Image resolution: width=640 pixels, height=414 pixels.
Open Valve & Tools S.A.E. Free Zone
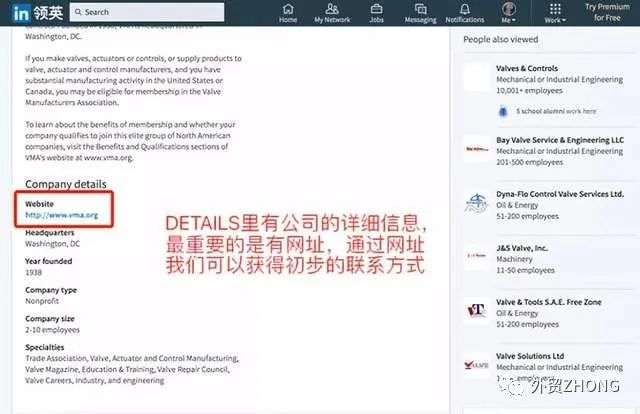549,302
